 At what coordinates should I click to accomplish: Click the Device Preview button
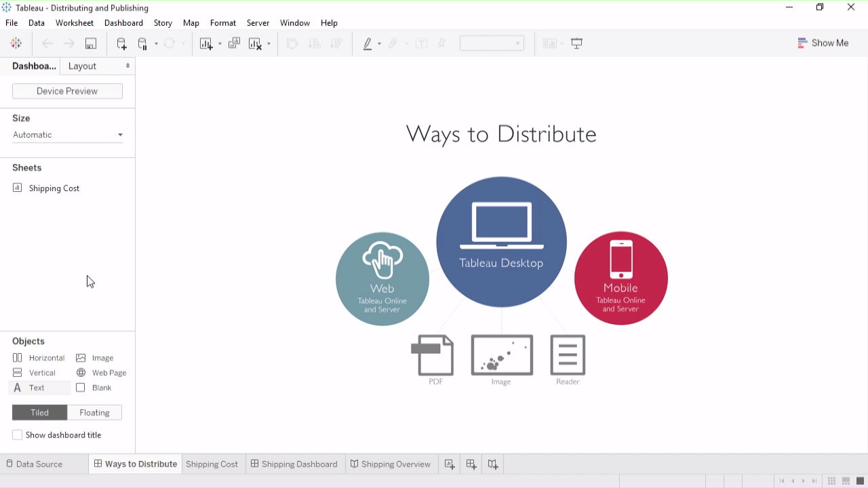coord(67,91)
